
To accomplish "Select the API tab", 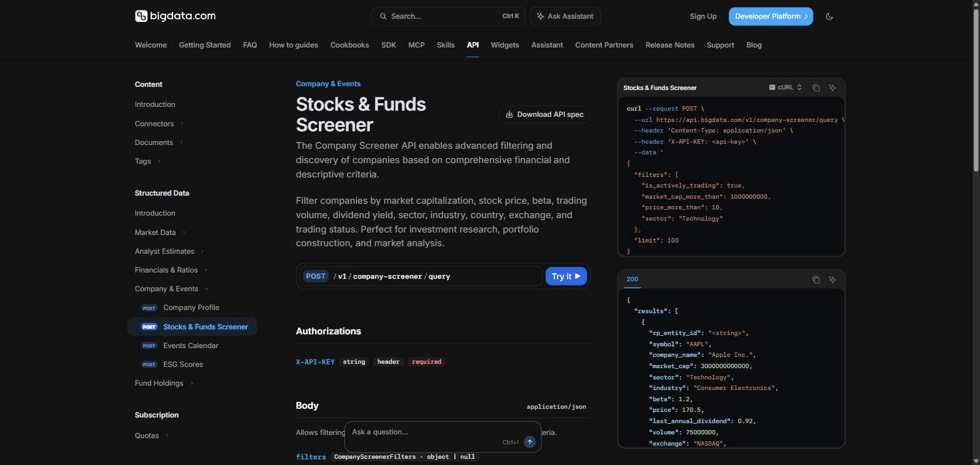I will (472, 45).
